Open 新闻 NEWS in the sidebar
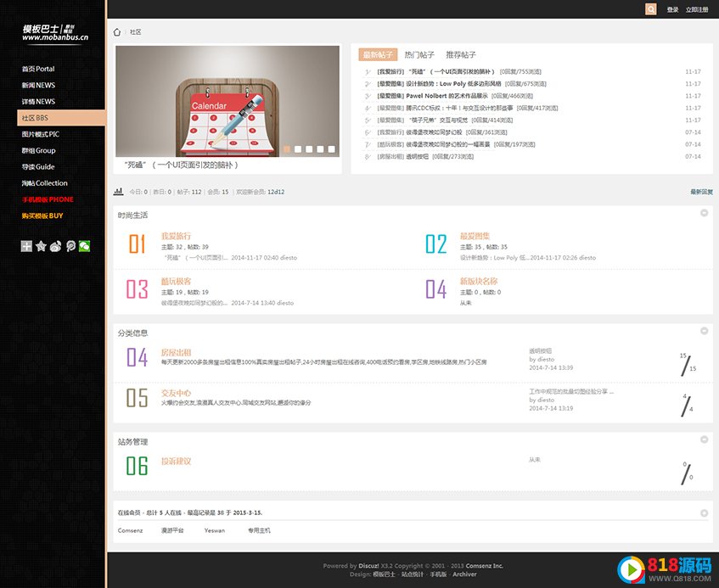 pos(38,85)
